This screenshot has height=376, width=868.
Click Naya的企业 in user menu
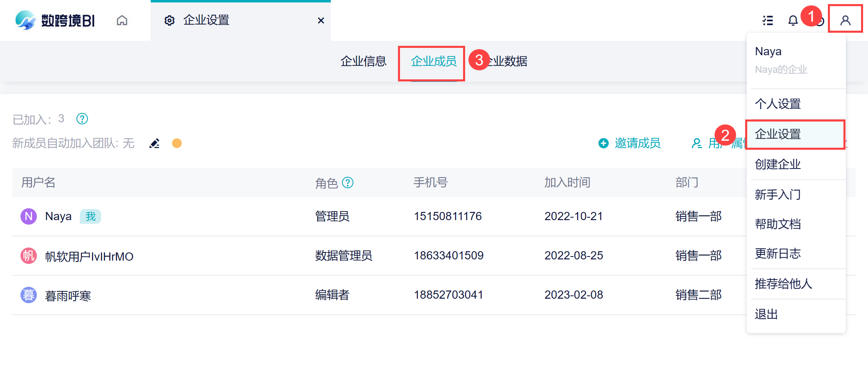[781, 70]
